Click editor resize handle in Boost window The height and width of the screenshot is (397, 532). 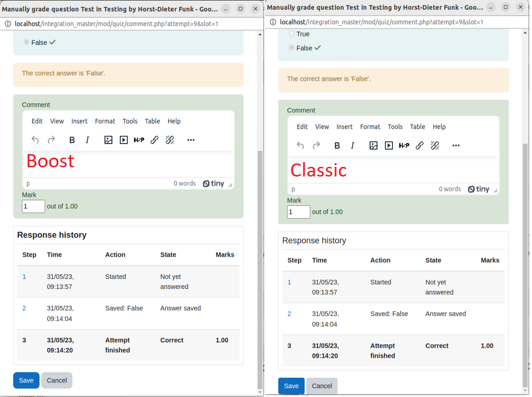[231, 185]
